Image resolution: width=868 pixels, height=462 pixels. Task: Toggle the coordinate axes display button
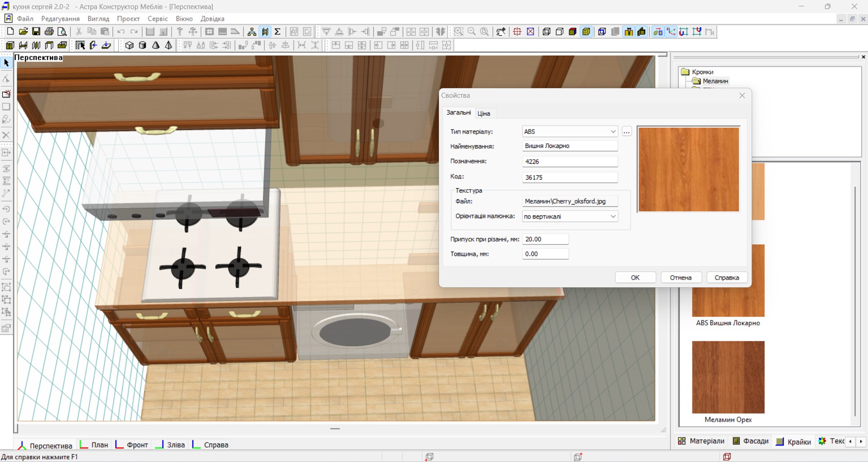[x=671, y=32]
